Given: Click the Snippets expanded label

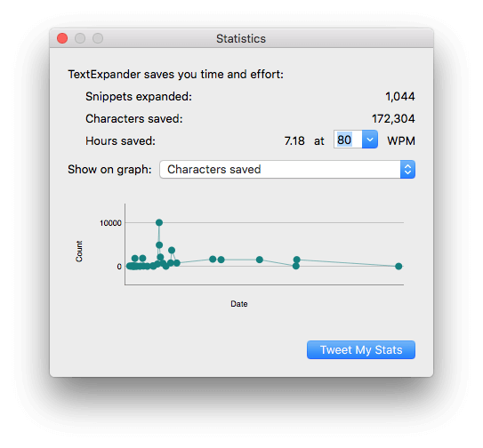Looking at the screenshot, I should pyautogui.click(x=139, y=96).
